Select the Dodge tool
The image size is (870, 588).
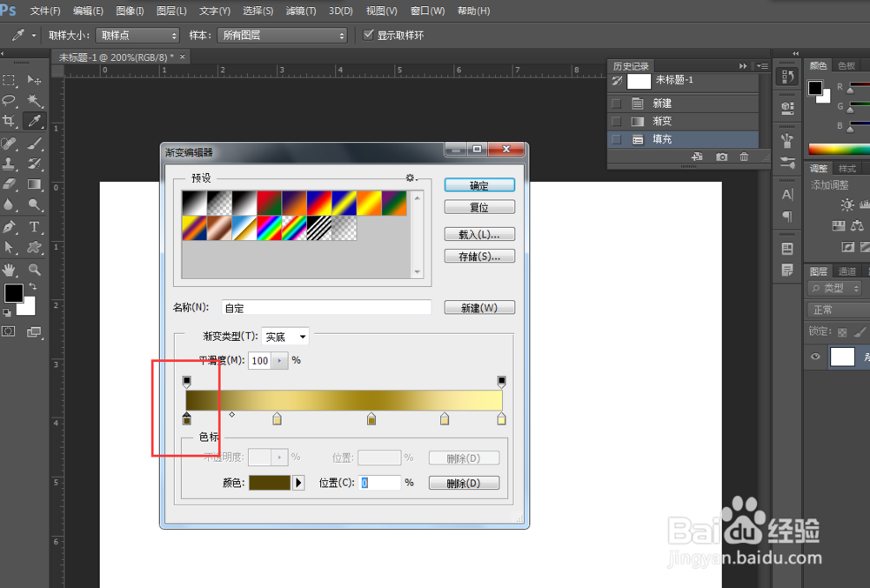35,204
